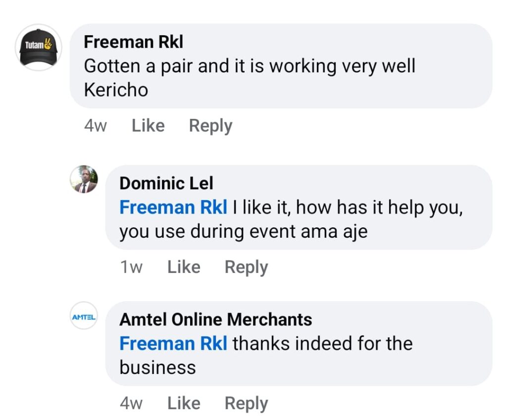The width and height of the screenshot is (507, 420).
Task: Open Freeman Rkl's profile from the top comment name
Action: pyautogui.click(x=134, y=42)
